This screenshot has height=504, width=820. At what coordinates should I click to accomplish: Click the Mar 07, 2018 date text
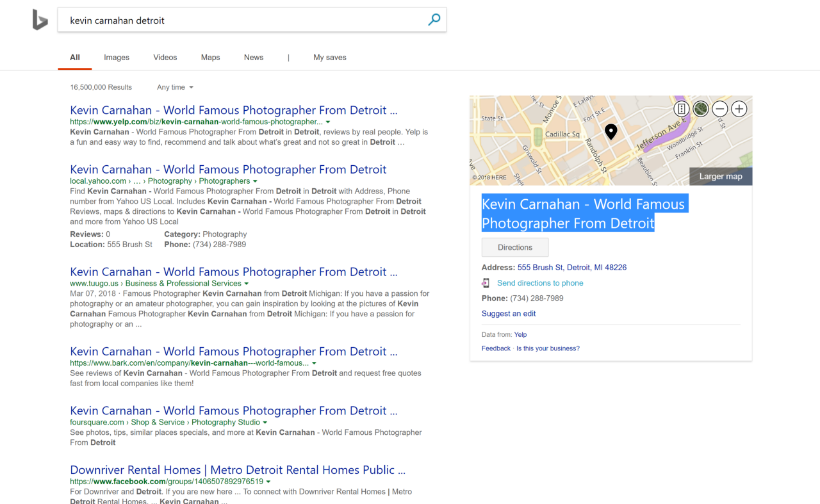click(x=92, y=294)
